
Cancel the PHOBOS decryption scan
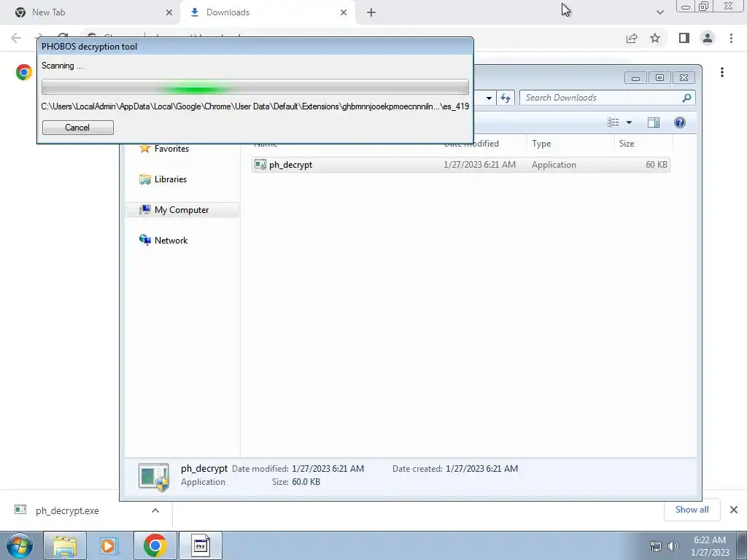(77, 128)
